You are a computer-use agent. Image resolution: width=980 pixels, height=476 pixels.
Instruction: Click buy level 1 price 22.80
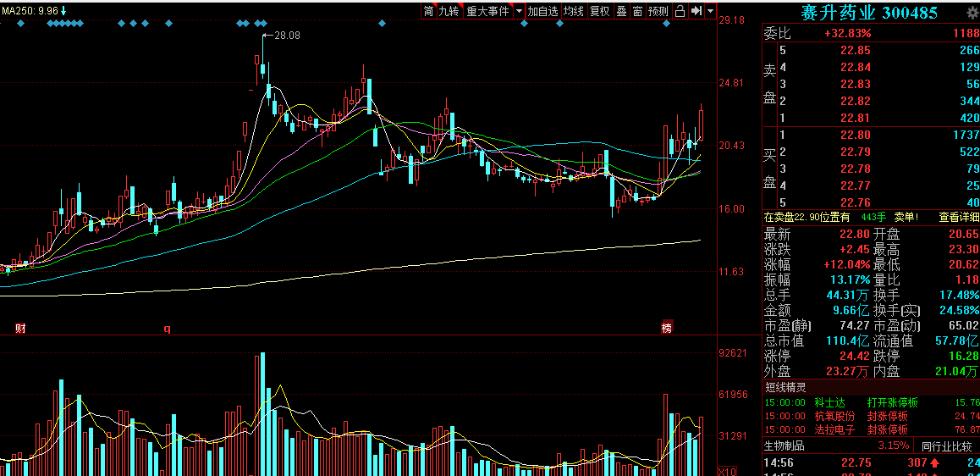tap(856, 135)
